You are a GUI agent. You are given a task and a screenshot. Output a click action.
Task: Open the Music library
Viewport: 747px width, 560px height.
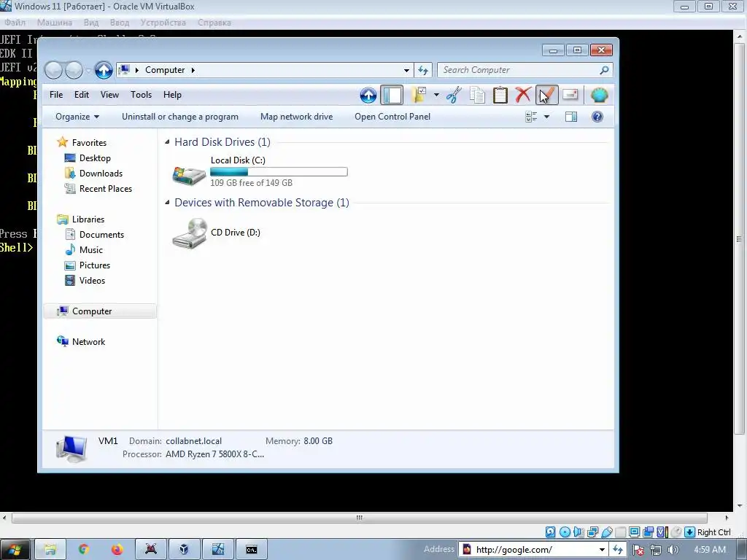[x=91, y=250]
